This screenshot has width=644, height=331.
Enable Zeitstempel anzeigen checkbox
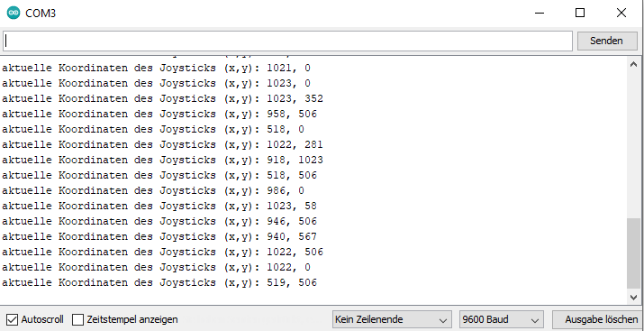pyautogui.click(x=77, y=319)
